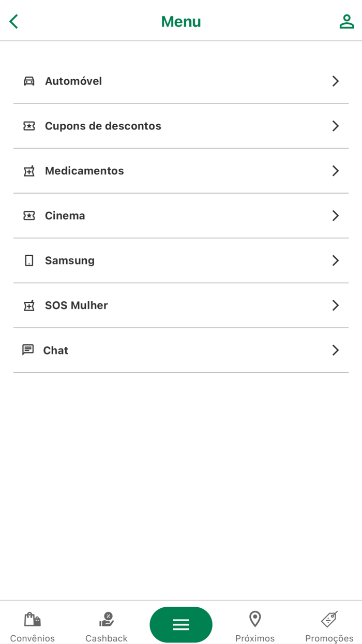The width and height of the screenshot is (362, 644).
Task: Click the car icon next to Automóvel
Action: pyautogui.click(x=29, y=81)
